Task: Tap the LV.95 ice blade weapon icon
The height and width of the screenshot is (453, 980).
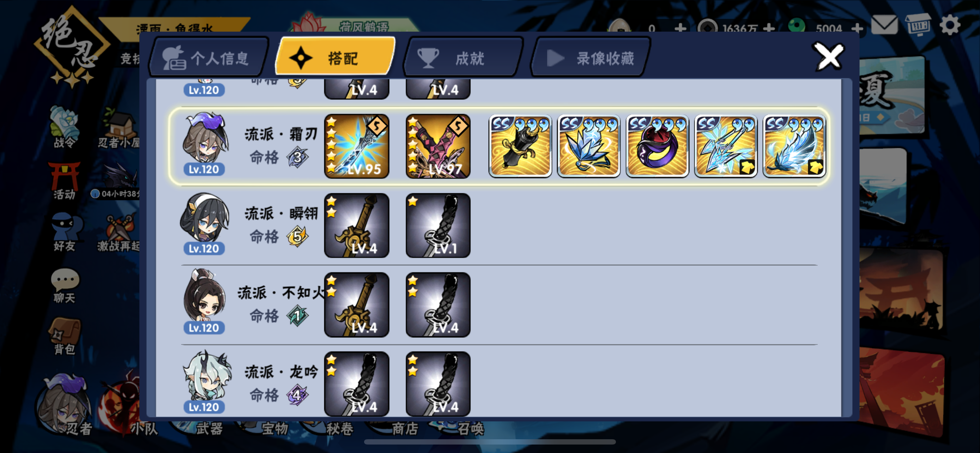Action: coord(356,146)
